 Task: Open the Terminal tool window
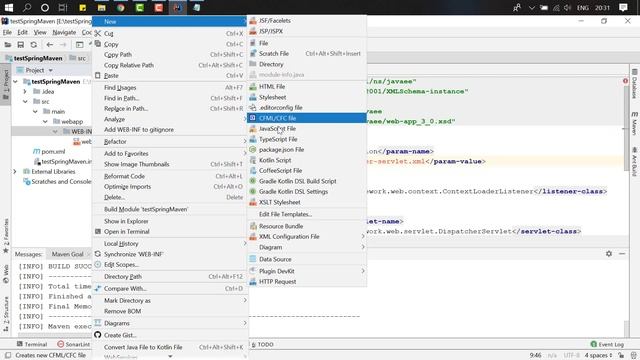click(x=32, y=344)
